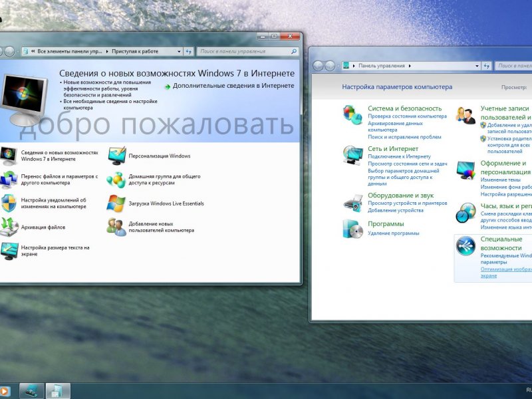532x399 pixels.
Task: Click the green arrow beside 'Дополнительные сведения в Интернете'
Action: click(168, 87)
